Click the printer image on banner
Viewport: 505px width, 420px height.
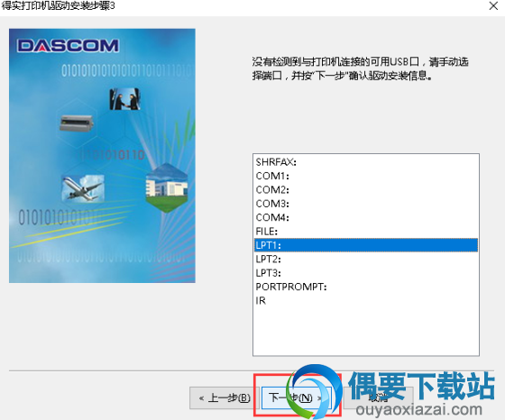pyautogui.click(x=77, y=123)
